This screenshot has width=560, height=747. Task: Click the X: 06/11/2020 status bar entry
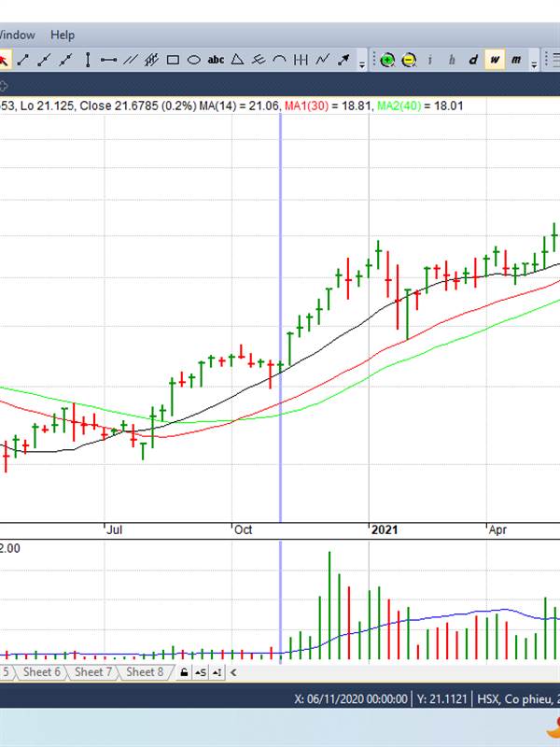tap(351, 698)
